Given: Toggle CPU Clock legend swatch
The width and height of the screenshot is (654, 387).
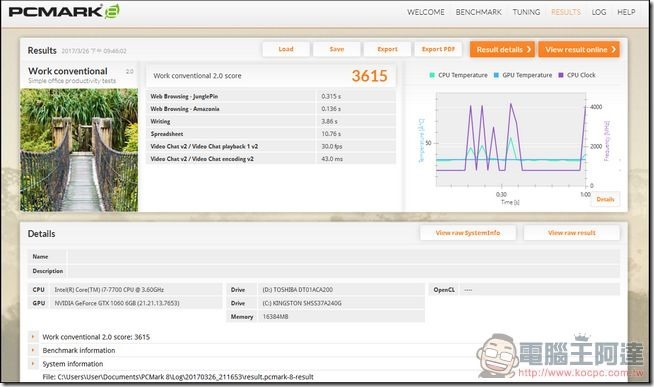Looking at the screenshot, I should (561, 75).
